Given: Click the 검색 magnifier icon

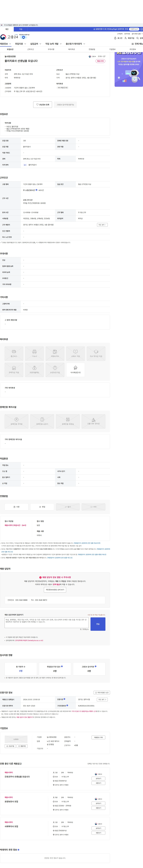Looking at the screenshot, I should 138,38.
